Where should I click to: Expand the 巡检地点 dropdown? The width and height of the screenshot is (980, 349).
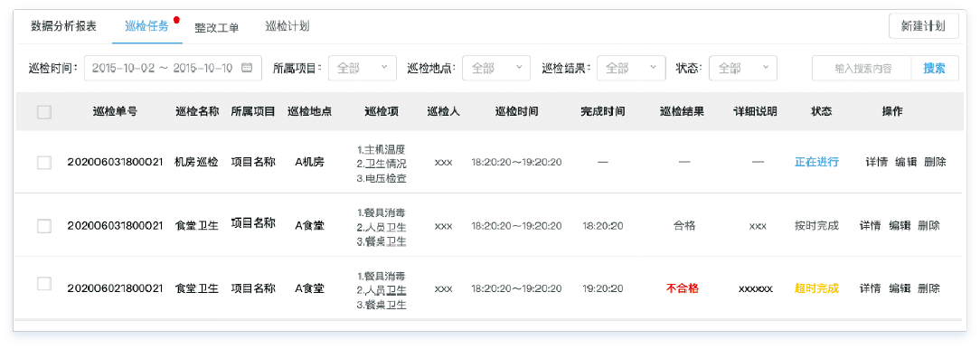[496, 68]
